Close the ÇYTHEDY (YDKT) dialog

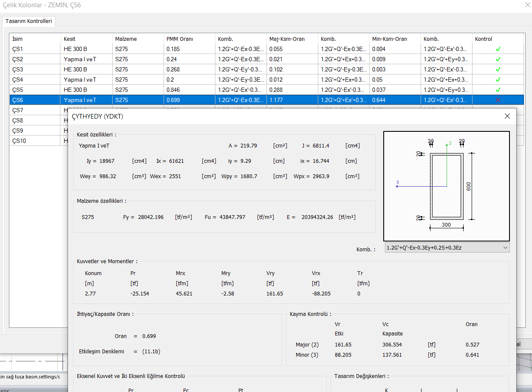coord(507,116)
